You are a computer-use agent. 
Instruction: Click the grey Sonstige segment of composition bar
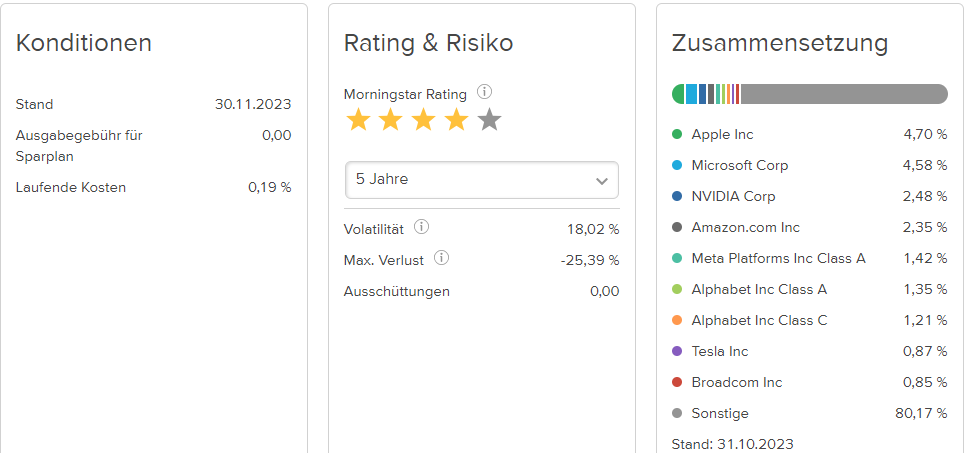point(842,94)
